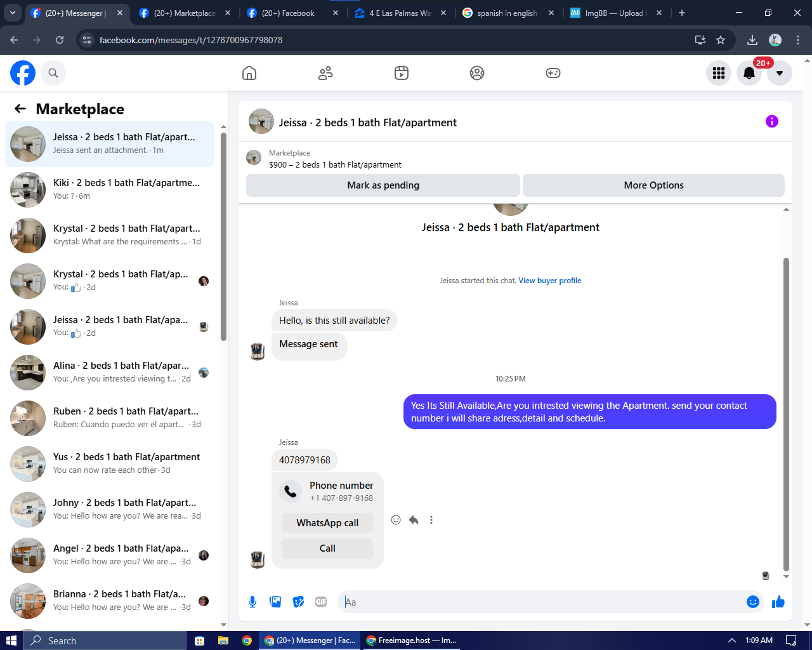Viewport: 812px width, 650px height.
Task: Switch to Marketplace browser tab
Action: (185, 13)
